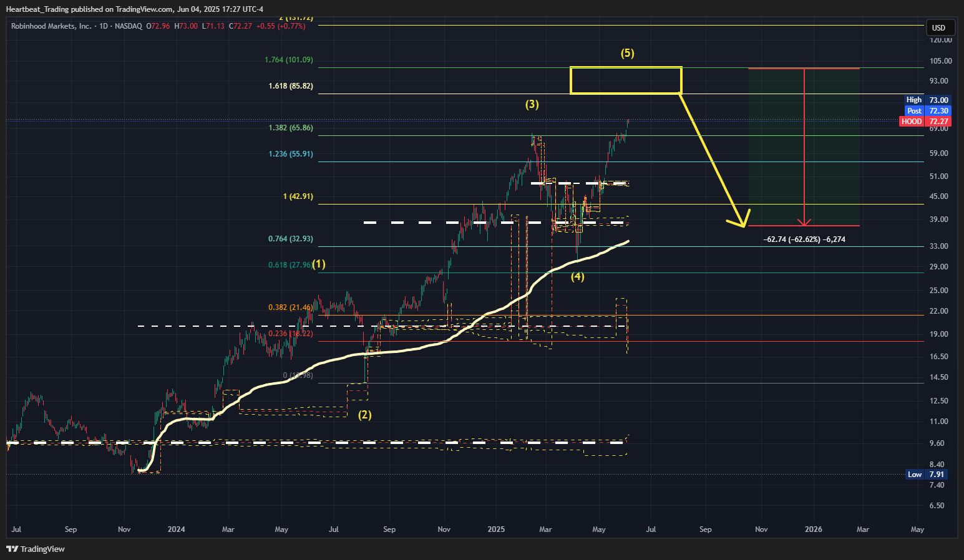Click 51.00 on the price scale
The height and width of the screenshot is (560, 964).
tap(939, 176)
